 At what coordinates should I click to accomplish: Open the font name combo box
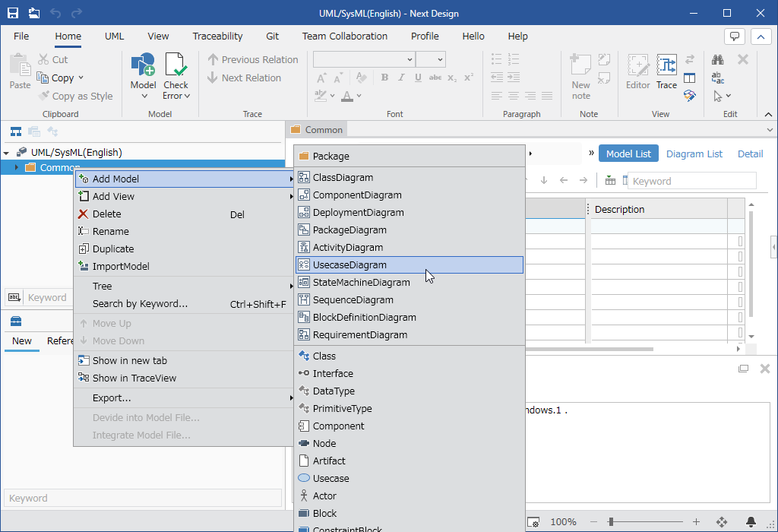pos(364,59)
